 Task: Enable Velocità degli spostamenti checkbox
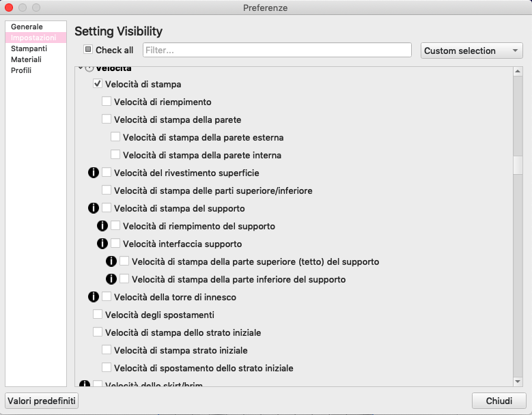click(98, 314)
